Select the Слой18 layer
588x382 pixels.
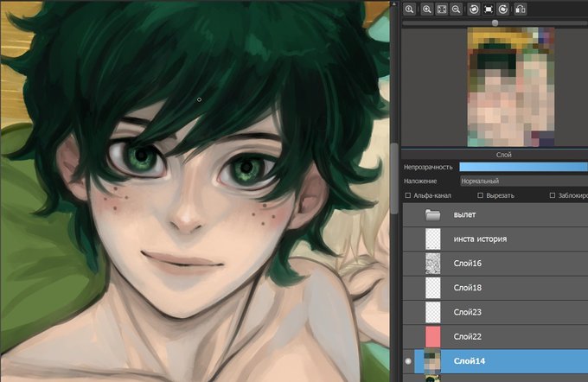(x=495, y=288)
